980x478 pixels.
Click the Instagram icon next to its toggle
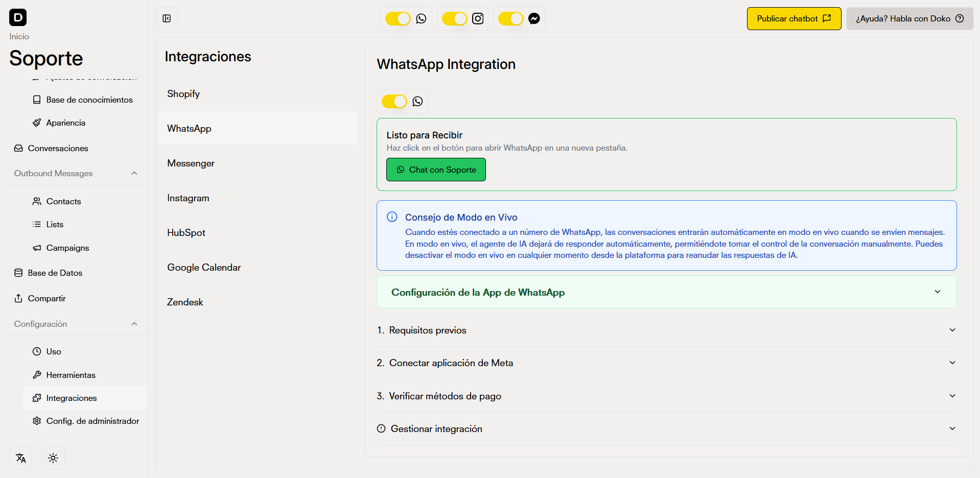pos(478,18)
